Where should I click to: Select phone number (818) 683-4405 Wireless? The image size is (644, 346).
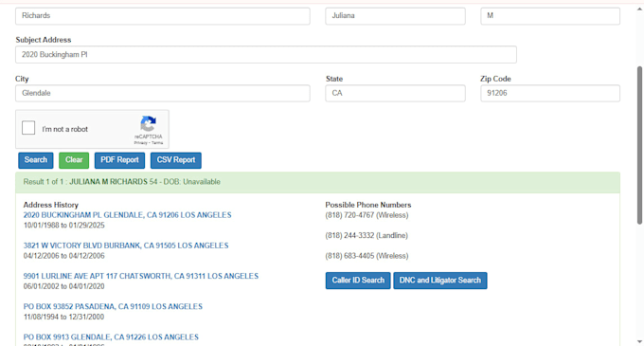tap(367, 256)
